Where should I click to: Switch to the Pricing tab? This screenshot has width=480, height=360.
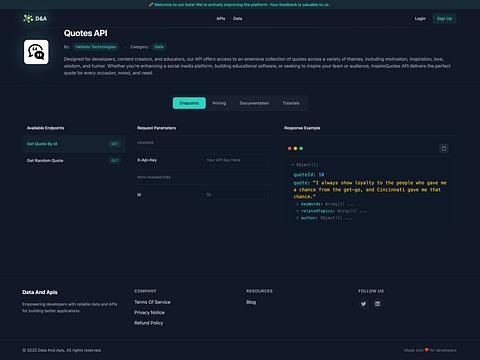pyautogui.click(x=219, y=103)
